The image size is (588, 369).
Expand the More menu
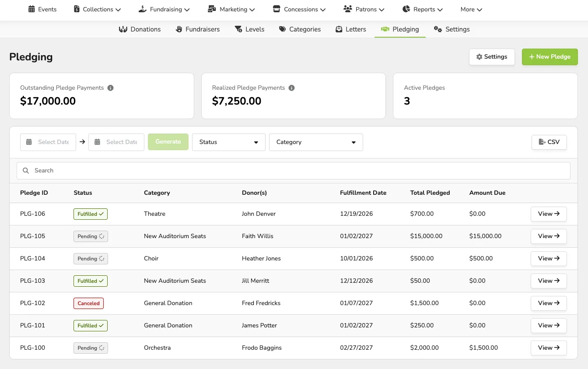pos(471,9)
